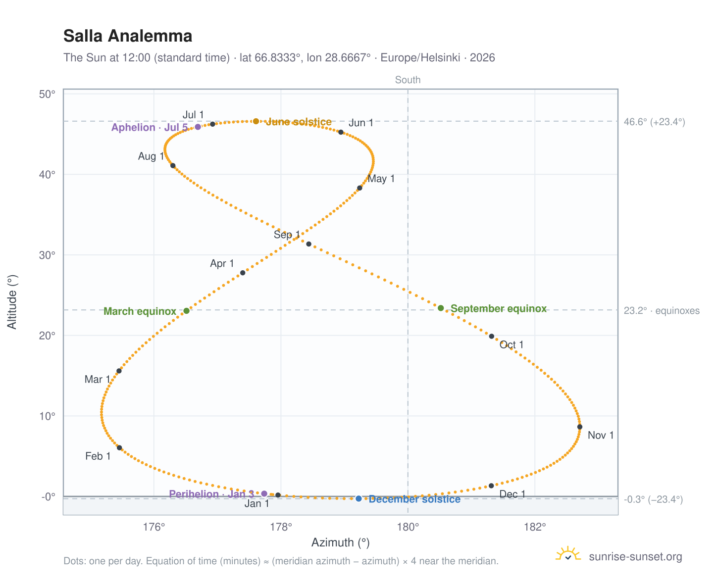
Task: Select the Perihelion Jan 3 purple dot
Action: 264,493
